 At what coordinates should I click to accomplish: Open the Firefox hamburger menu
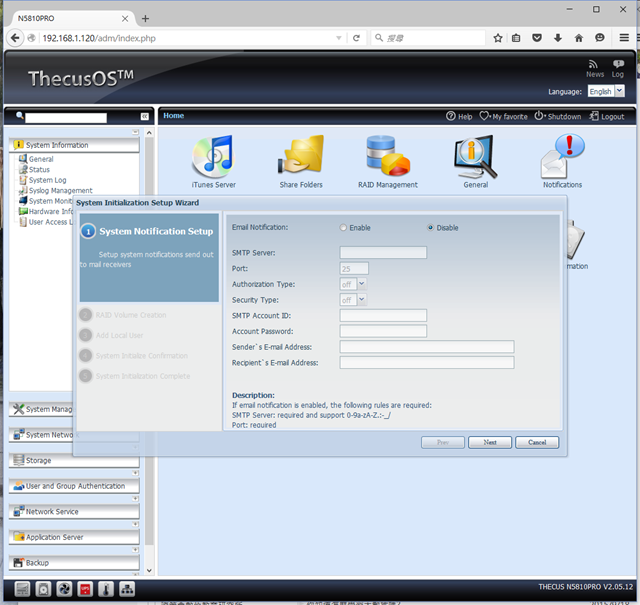pos(624,38)
